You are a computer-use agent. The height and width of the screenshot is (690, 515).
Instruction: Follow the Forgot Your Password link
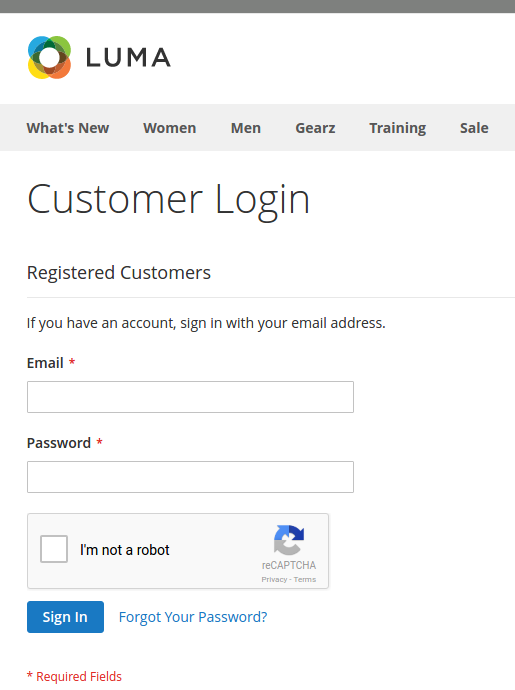pyautogui.click(x=193, y=617)
